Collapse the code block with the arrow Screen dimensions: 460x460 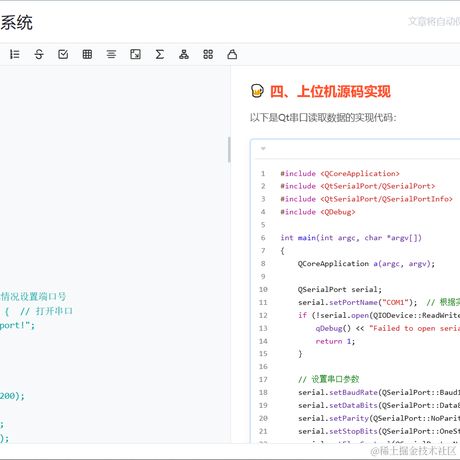[263, 149]
